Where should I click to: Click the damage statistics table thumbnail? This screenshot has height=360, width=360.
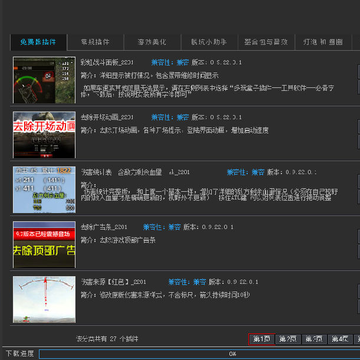44,190
